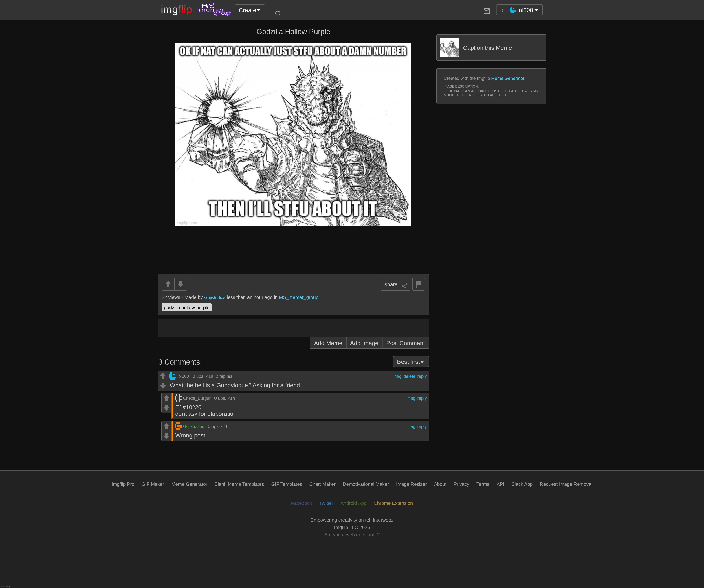Open the Privacy footer link
The height and width of the screenshot is (588, 704).
(x=461, y=484)
